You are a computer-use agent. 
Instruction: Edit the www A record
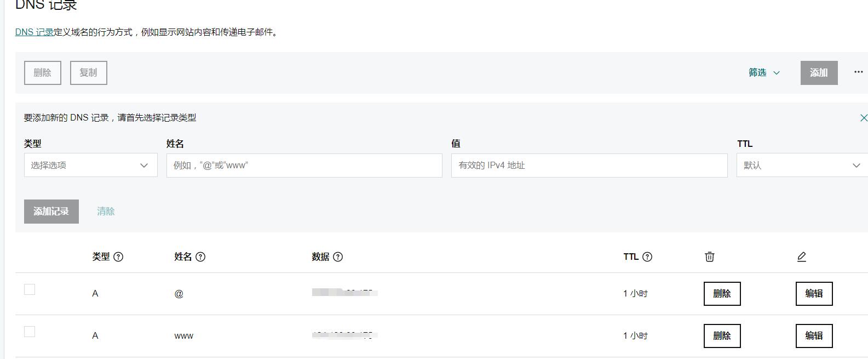[814, 336]
